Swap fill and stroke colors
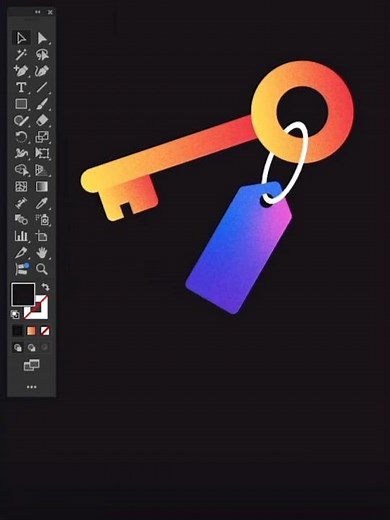Image resolution: width=390 pixels, height=520 pixels. coord(45,287)
